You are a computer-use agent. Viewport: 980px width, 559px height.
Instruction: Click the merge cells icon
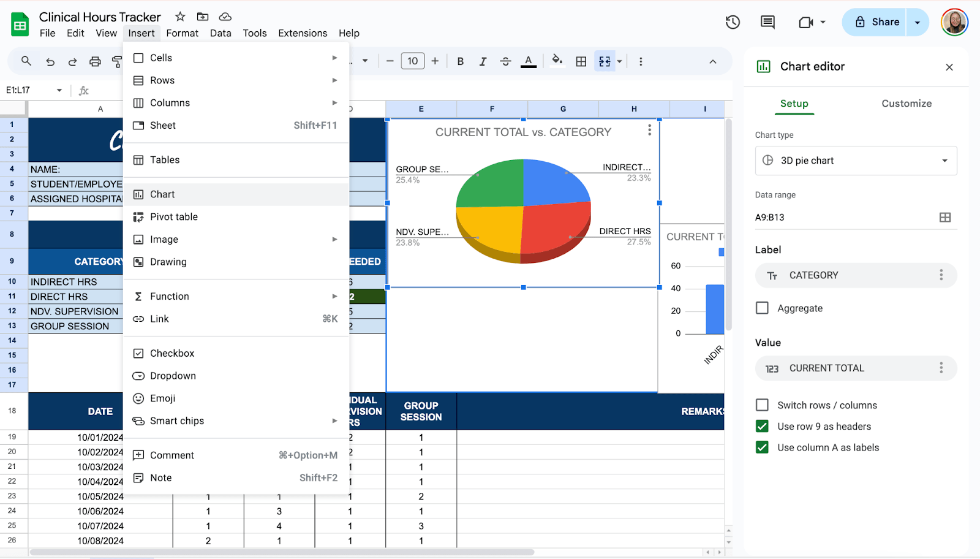point(605,61)
